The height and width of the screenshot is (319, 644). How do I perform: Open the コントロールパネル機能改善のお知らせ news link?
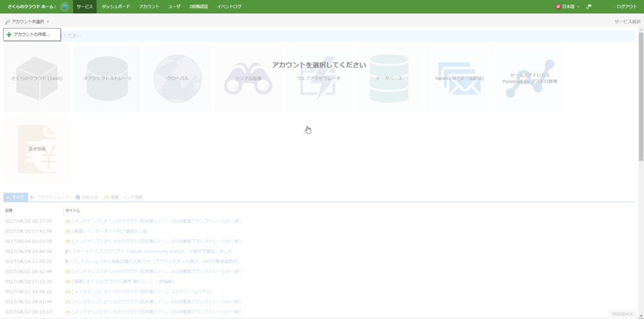(x=155, y=262)
